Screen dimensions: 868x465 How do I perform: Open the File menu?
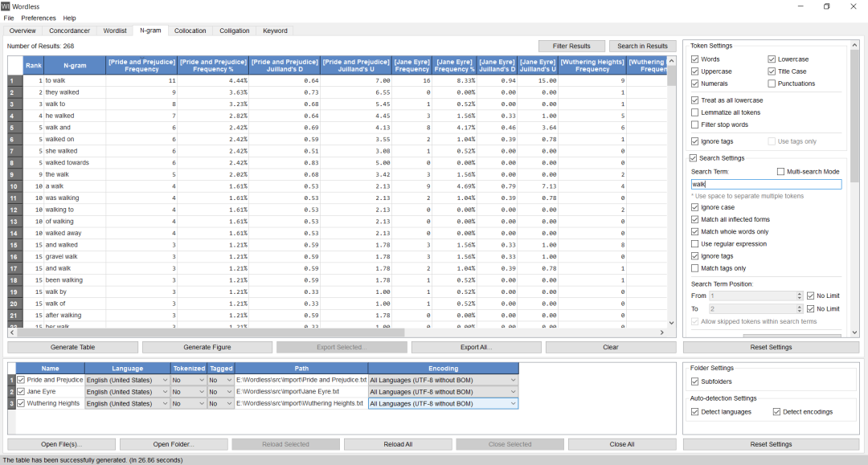pos(9,18)
